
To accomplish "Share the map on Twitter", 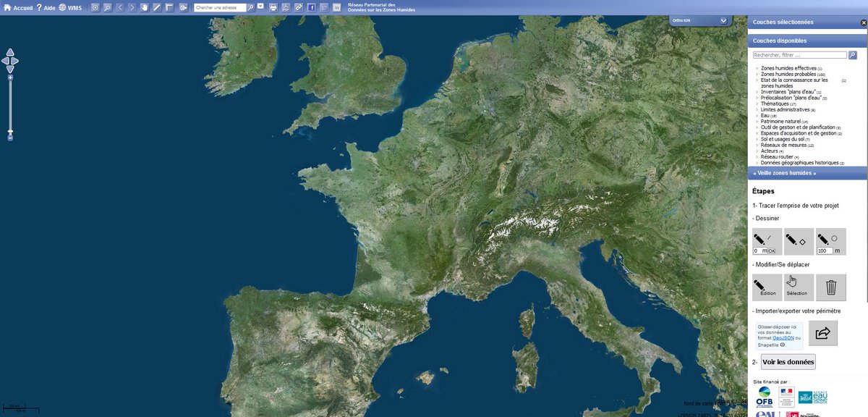I will 324,7.
